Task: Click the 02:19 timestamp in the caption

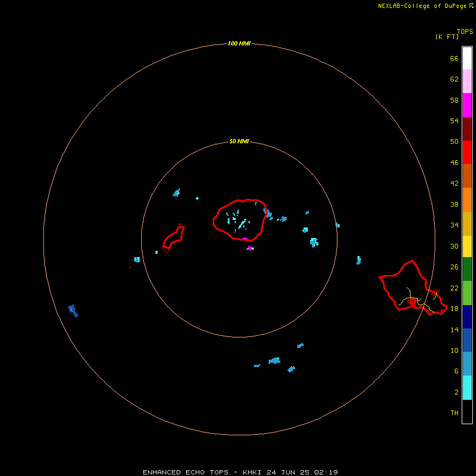Action: coord(326,472)
